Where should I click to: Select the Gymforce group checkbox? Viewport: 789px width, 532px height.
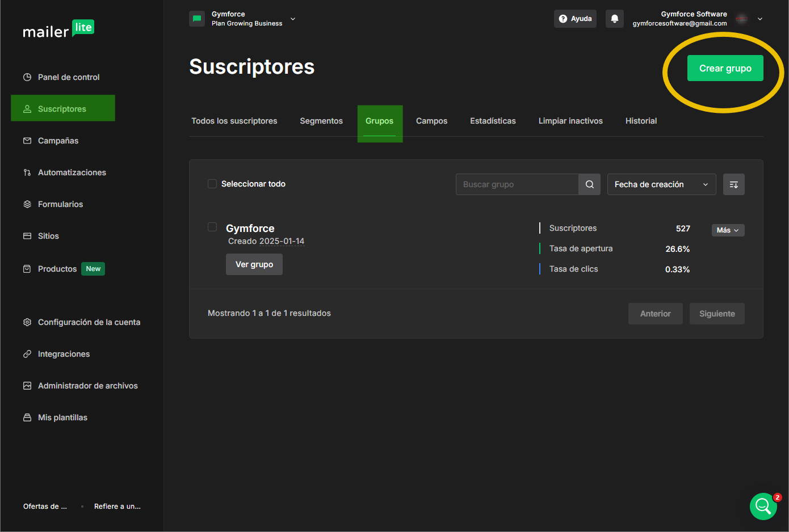212,227
